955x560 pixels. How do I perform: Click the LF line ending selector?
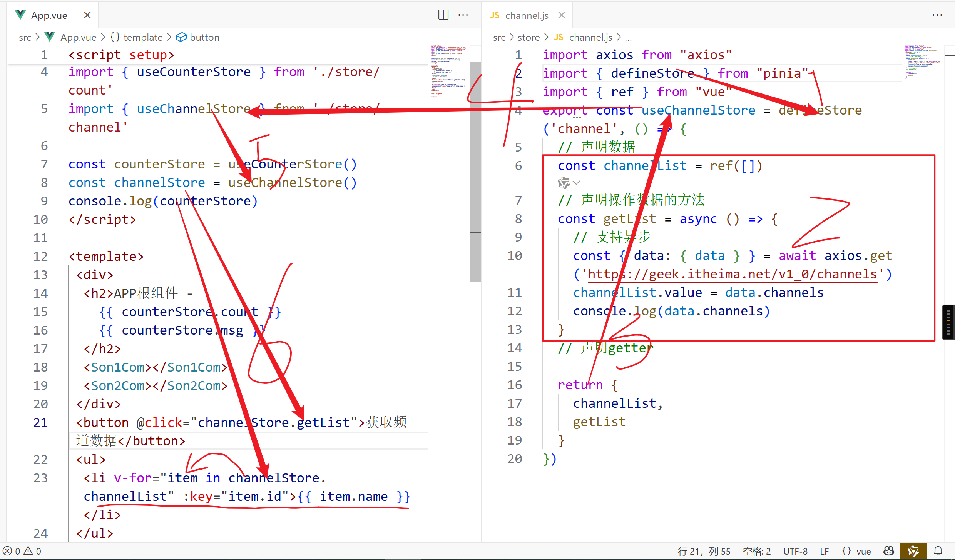pos(824,551)
